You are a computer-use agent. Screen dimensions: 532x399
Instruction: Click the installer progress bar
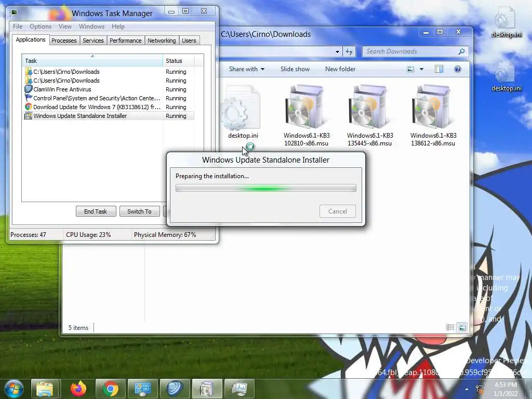(x=266, y=188)
